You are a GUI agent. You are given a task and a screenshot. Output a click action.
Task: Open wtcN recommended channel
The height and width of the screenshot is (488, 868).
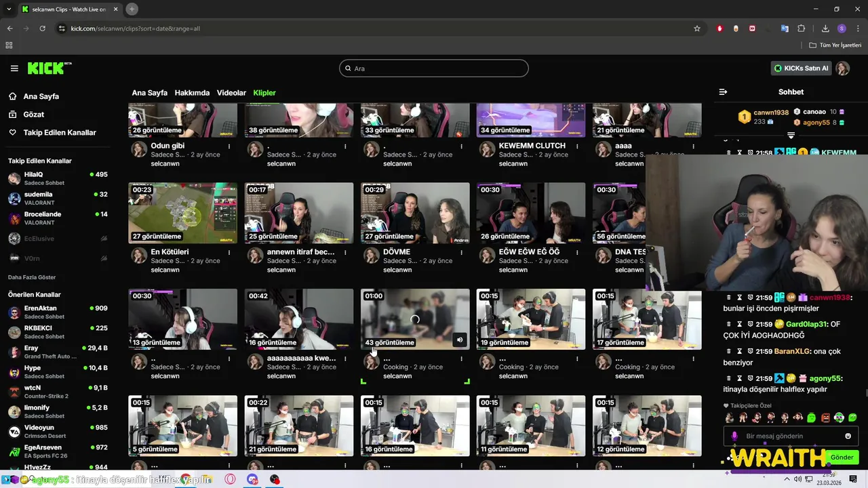pos(58,392)
